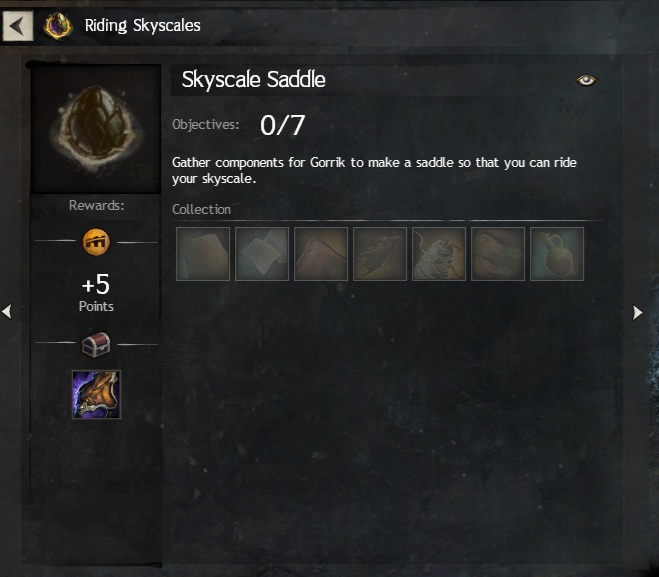This screenshot has width=659, height=577.
Task: Select the large skyscale egg achievement image
Action: pyautogui.click(x=96, y=129)
